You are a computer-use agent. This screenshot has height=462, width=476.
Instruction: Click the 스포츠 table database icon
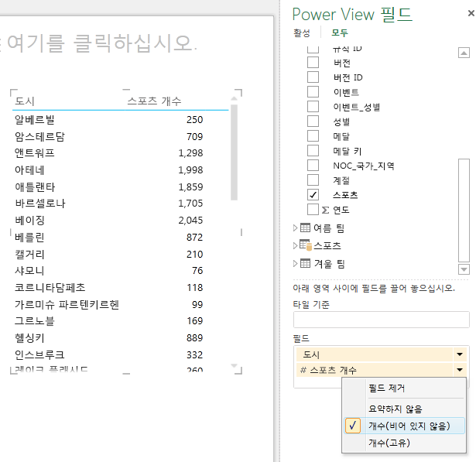coord(306,245)
